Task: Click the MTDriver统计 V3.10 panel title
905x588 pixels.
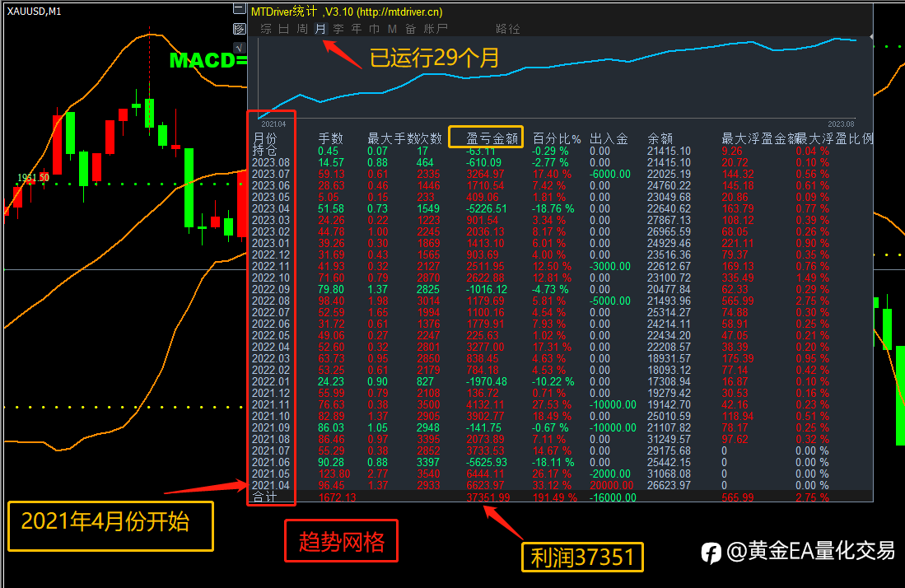Action: (347, 12)
